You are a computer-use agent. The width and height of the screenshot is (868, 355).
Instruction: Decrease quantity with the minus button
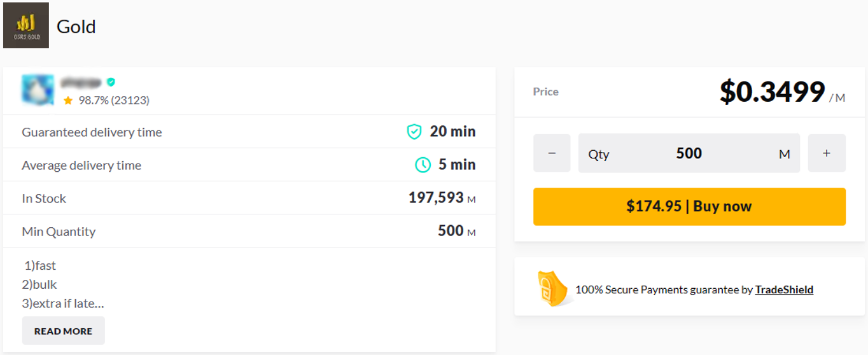[552, 153]
